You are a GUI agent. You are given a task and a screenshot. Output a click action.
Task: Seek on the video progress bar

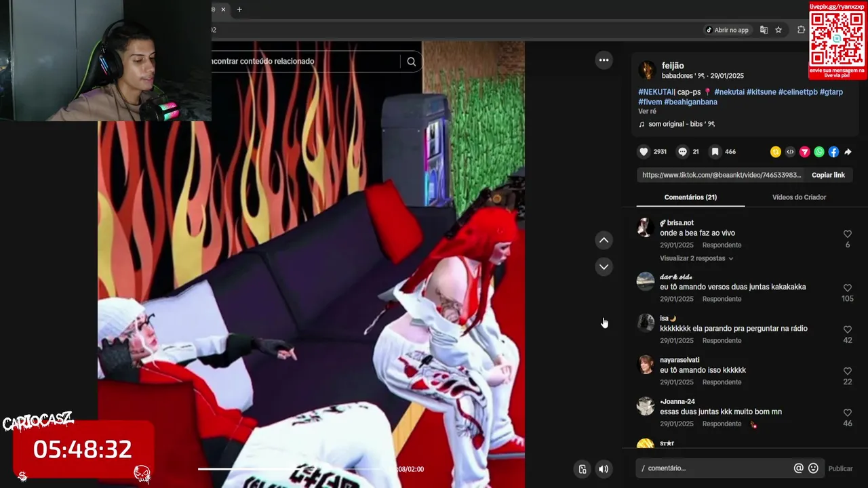click(x=295, y=469)
